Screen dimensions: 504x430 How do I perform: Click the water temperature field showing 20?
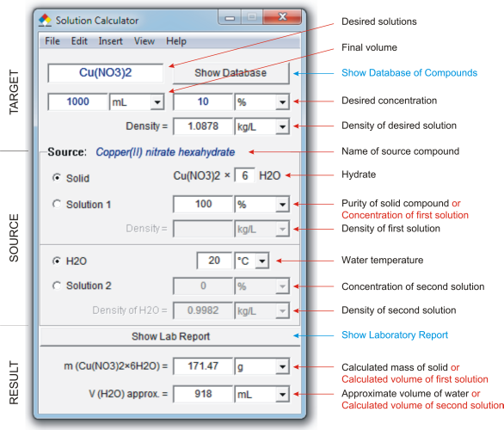point(214,261)
